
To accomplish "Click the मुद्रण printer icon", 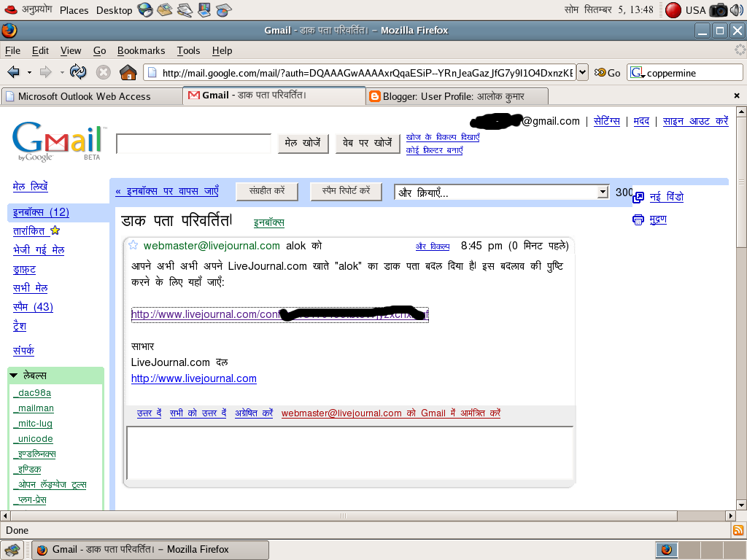I will [638, 219].
